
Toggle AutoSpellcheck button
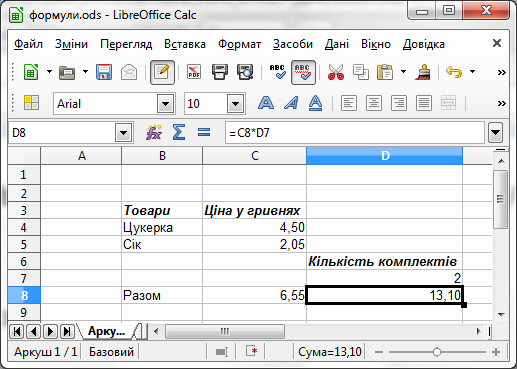click(303, 72)
